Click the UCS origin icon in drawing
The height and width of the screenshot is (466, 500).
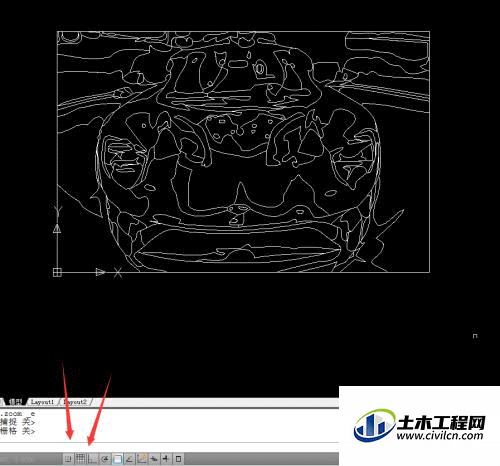57,272
